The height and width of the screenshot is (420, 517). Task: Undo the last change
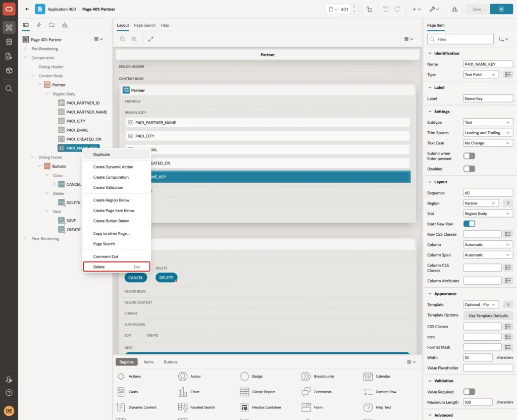(x=385, y=9)
